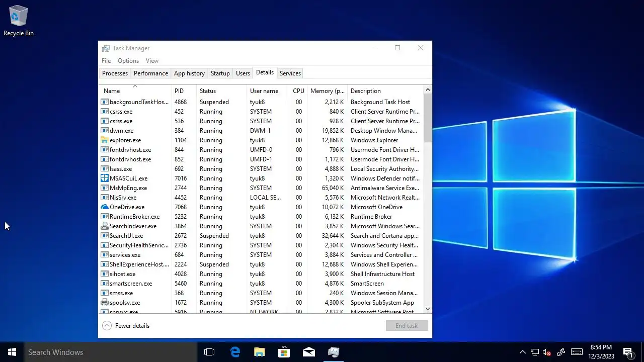
Task: Select the services.exe process
Action: [x=261, y=255]
